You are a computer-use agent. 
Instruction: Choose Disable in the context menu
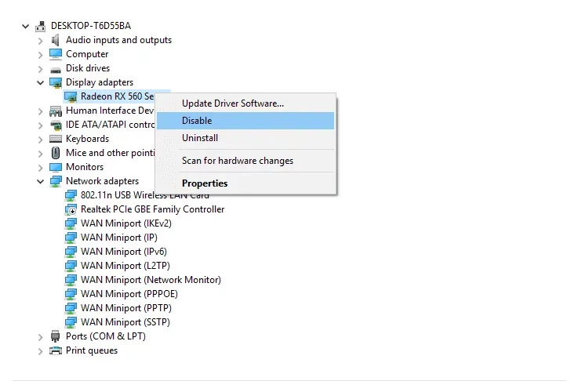point(245,121)
